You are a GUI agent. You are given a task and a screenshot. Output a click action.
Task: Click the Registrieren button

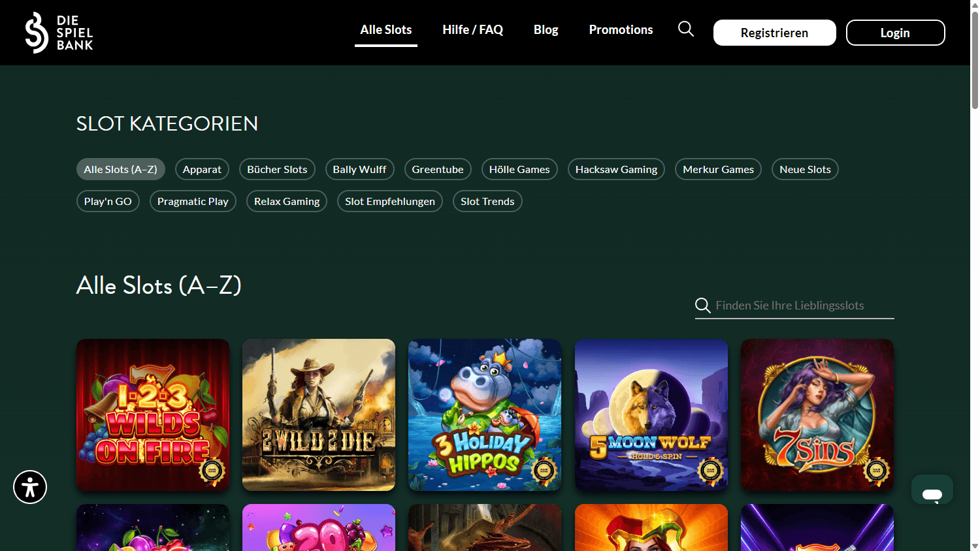[775, 33]
